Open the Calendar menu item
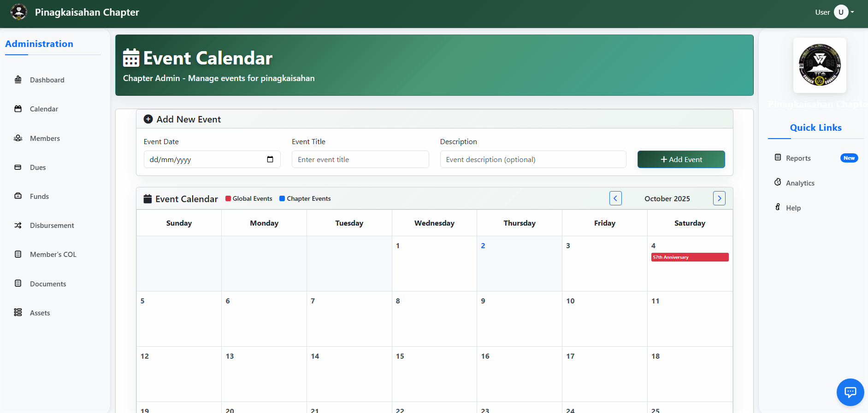Screen dimensions: 868x413 44,109
